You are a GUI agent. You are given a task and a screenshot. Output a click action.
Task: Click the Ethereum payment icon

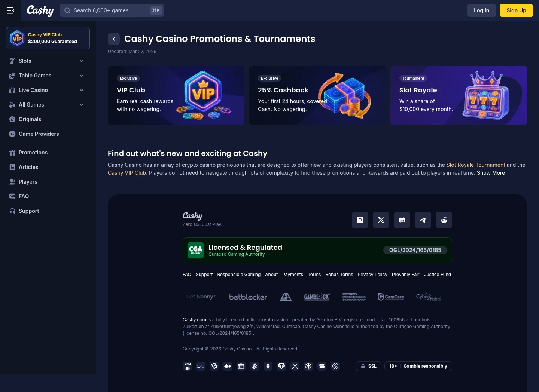point(268,366)
